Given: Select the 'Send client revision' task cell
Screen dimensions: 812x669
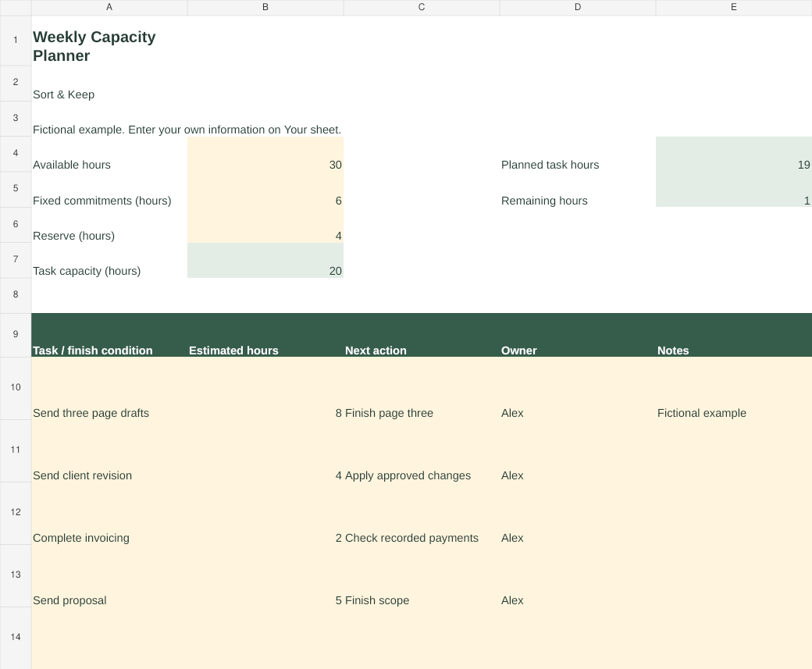Looking at the screenshot, I should (109, 451).
